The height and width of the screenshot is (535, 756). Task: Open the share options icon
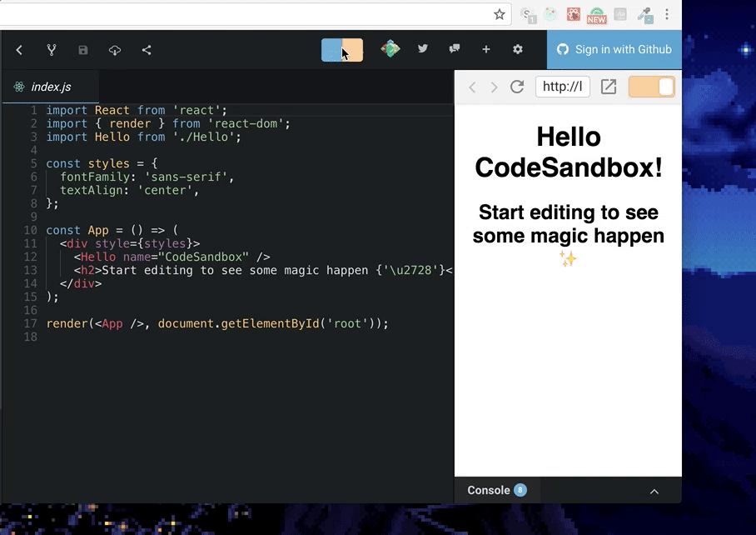click(147, 50)
